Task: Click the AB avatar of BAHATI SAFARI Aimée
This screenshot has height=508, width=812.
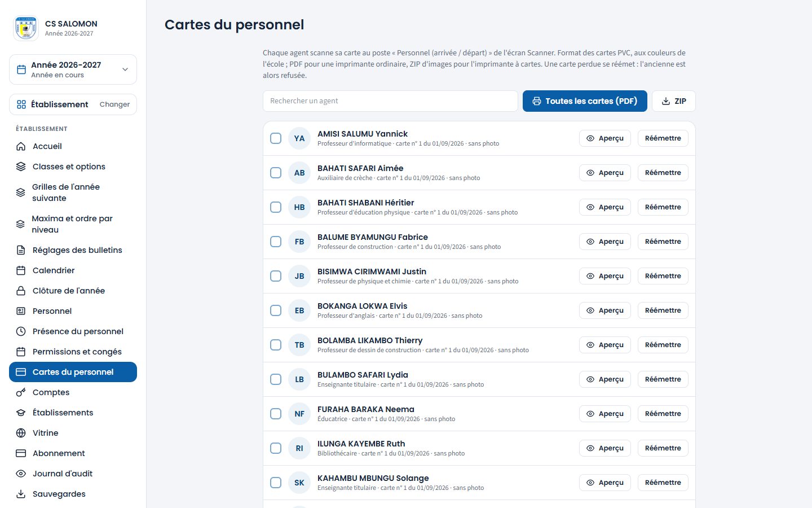Action: [299, 173]
